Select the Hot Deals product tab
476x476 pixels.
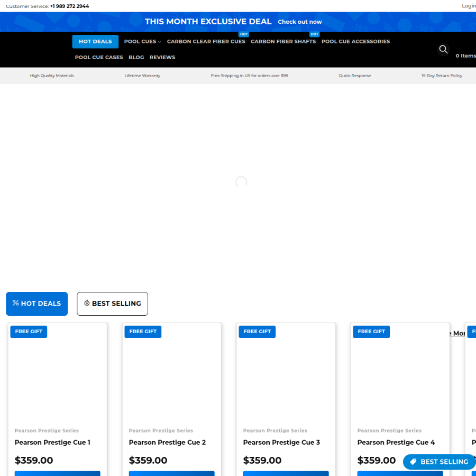[x=36, y=304]
